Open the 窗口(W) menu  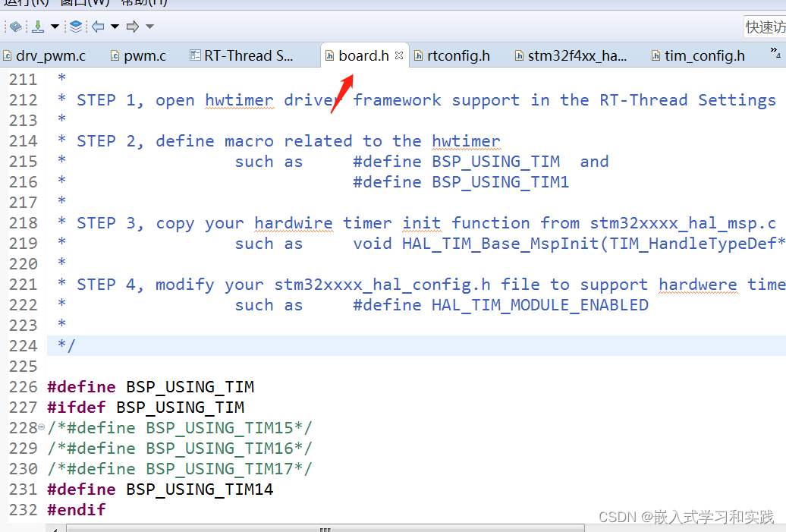click(76, 4)
